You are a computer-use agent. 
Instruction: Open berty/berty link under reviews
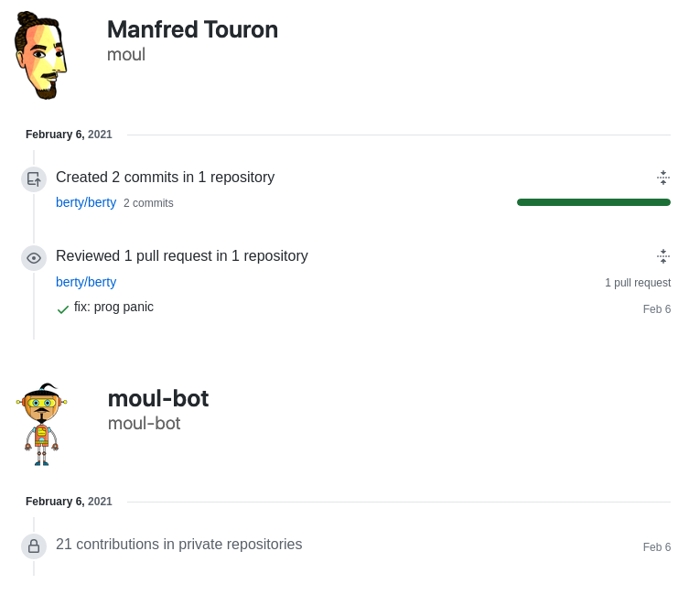point(86,282)
